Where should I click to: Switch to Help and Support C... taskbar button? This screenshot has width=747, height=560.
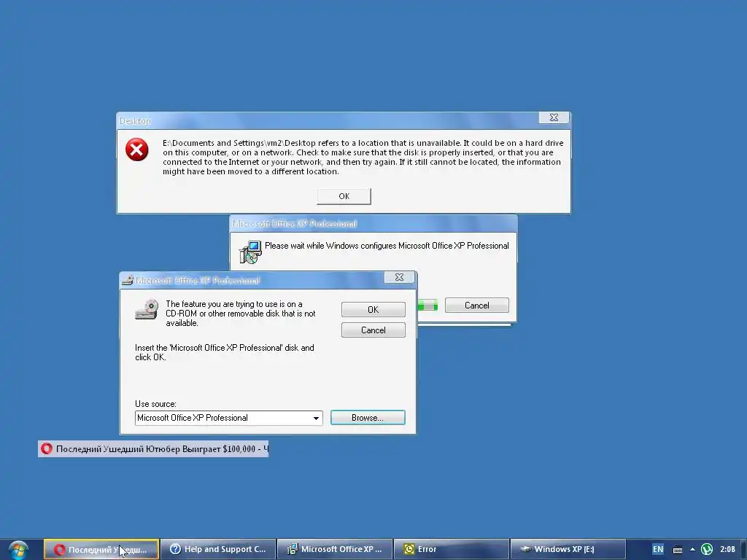click(218, 549)
